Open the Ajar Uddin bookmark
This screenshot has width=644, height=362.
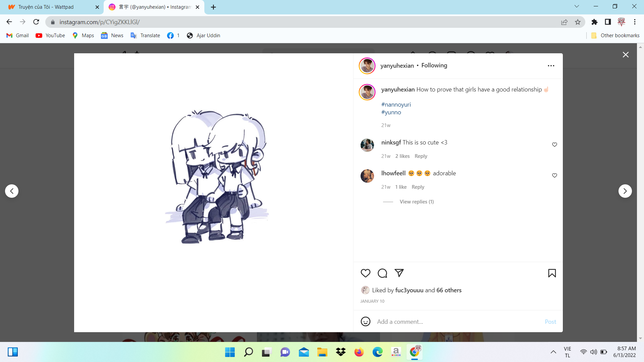point(203,36)
